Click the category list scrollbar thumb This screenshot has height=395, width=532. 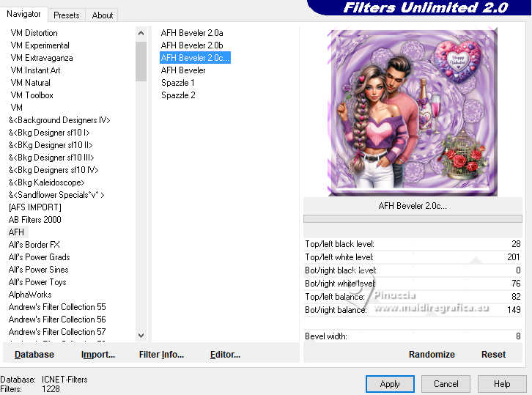(141, 62)
